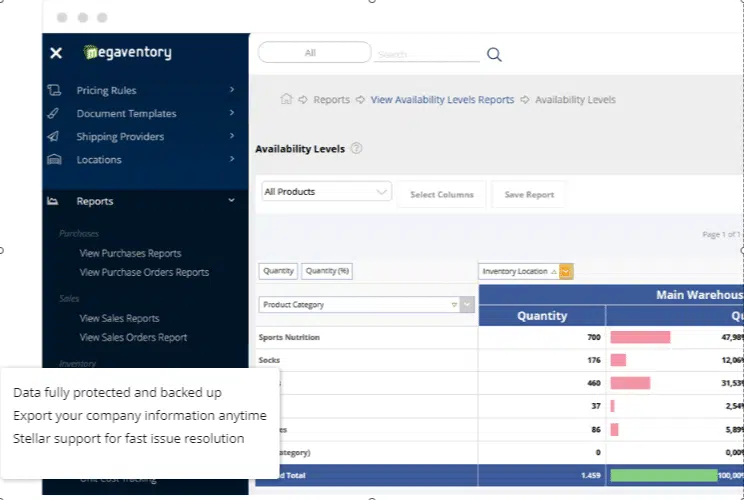Click the Reports breadcrumb

click(331, 100)
